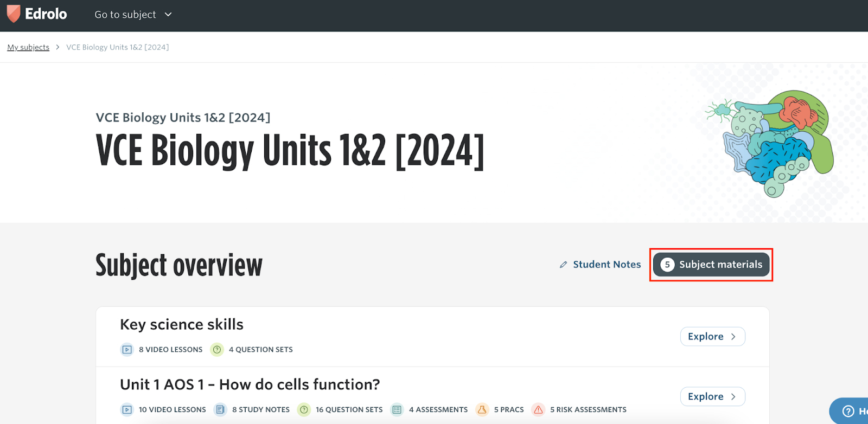The height and width of the screenshot is (424, 868).
Task: Select the 16 QUESTION SETS label
Action: pyautogui.click(x=349, y=410)
